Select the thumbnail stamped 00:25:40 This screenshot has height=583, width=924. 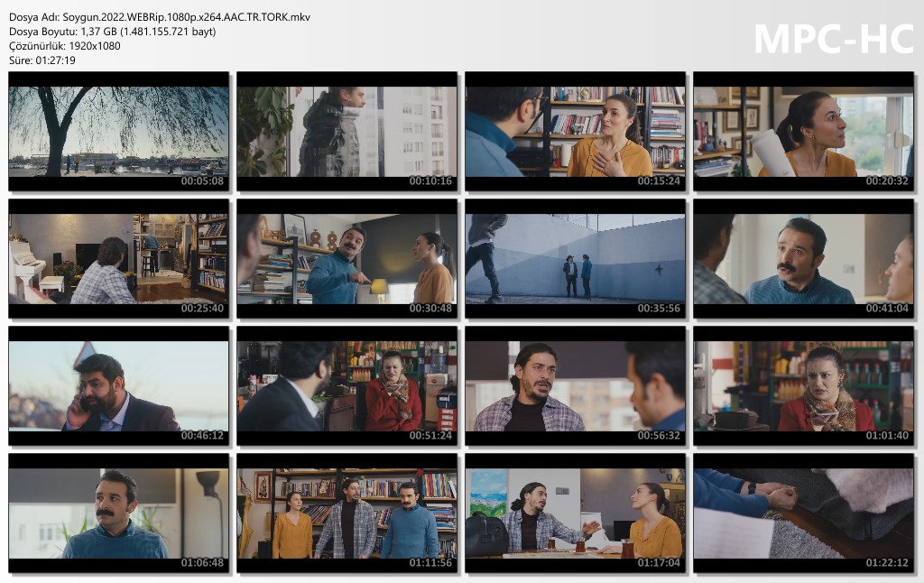(x=118, y=258)
